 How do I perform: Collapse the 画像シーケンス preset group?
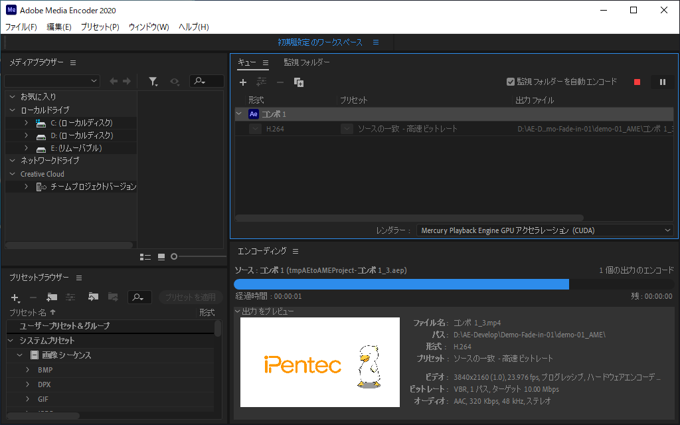[x=20, y=355]
